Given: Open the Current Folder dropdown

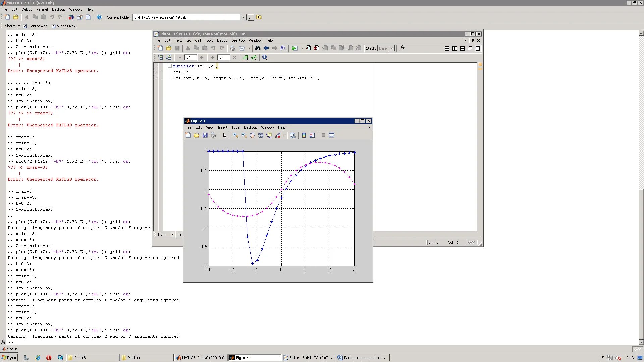Looking at the screenshot, I should tap(244, 17).
